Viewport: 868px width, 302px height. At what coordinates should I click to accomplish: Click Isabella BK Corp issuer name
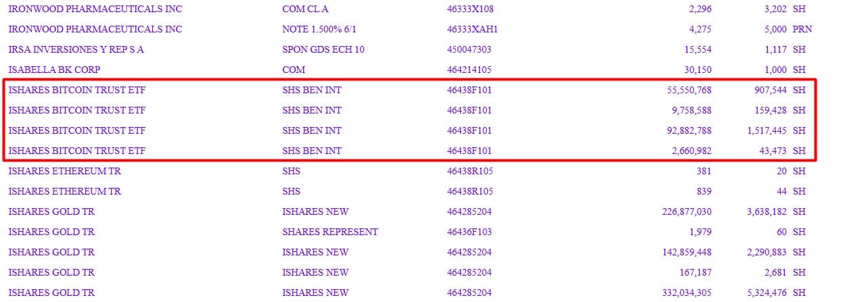click(54, 70)
